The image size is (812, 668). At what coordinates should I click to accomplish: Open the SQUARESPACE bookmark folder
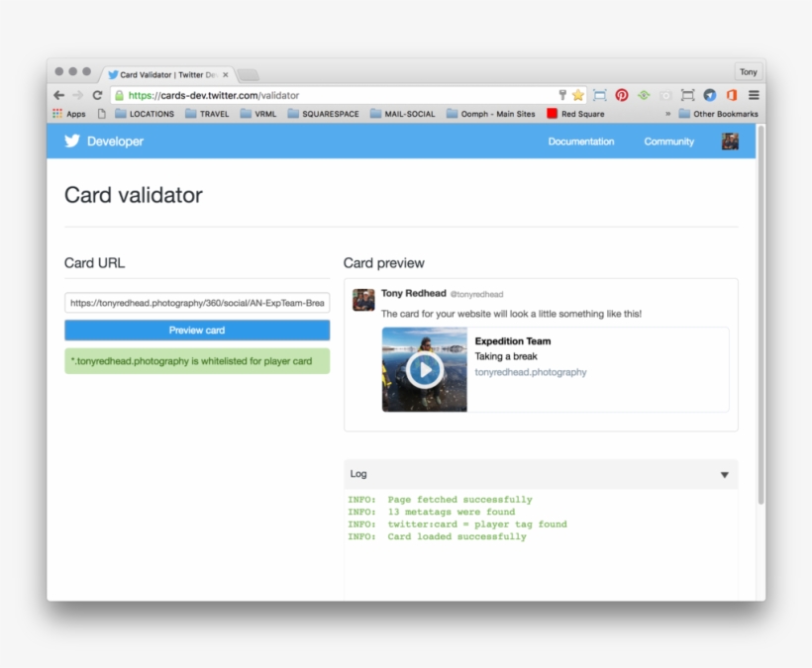click(323, 114)
